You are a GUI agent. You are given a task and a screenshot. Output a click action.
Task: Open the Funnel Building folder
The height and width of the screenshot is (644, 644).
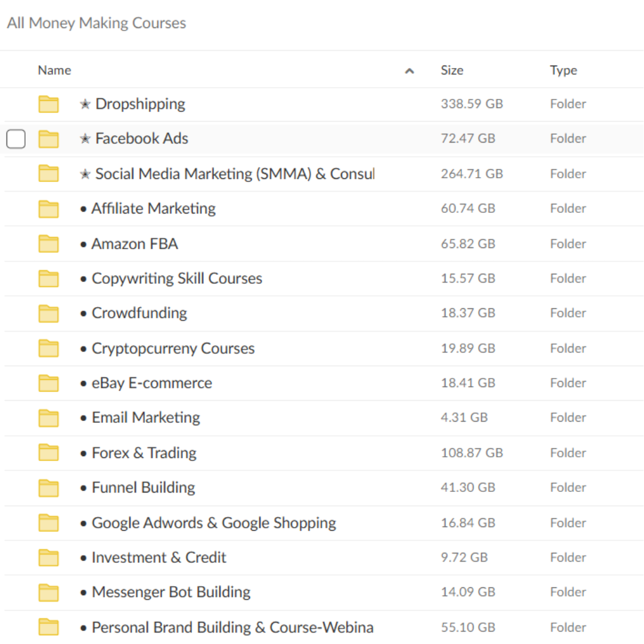(143, 487)
